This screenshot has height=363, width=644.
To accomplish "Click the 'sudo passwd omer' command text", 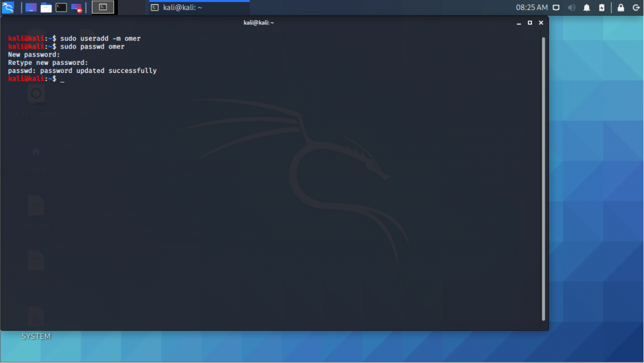I will point(92,47).
